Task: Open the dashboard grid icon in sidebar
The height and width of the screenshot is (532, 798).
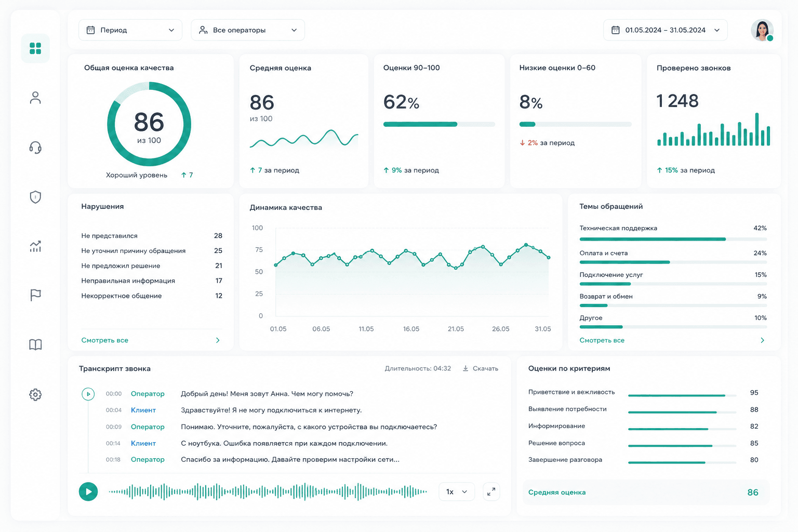Action: 35,48
